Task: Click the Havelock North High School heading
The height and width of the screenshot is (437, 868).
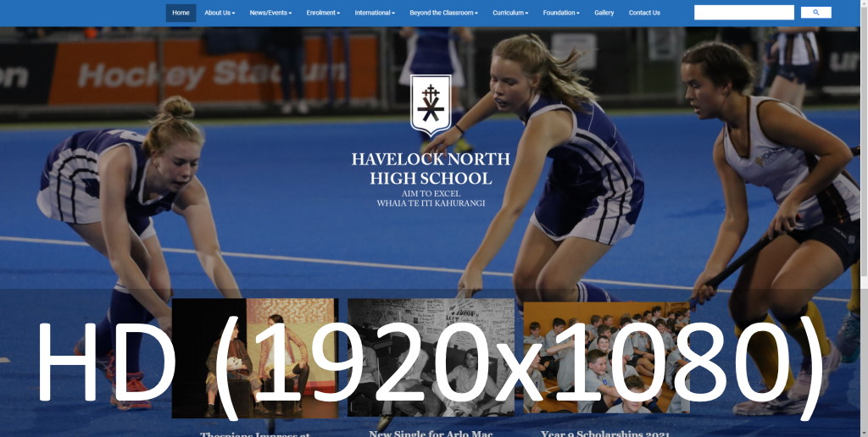Action: tap(431, 169)
